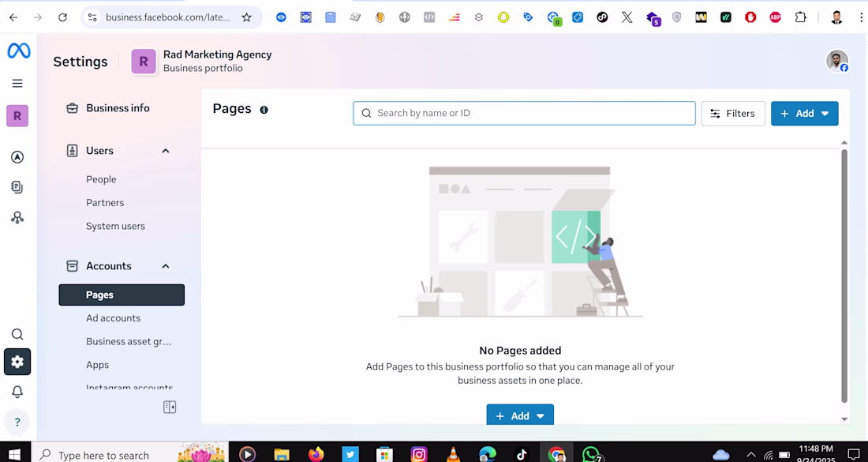Open Instagram from taskbar

(419, 455)
